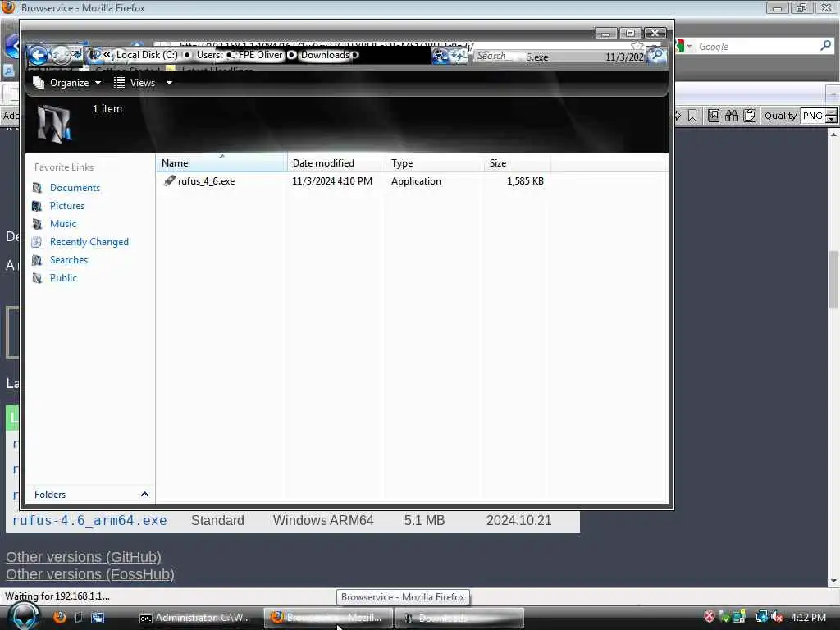Click the red security alert tray icon
840x630 pixels.
click(x=710, y=617)
